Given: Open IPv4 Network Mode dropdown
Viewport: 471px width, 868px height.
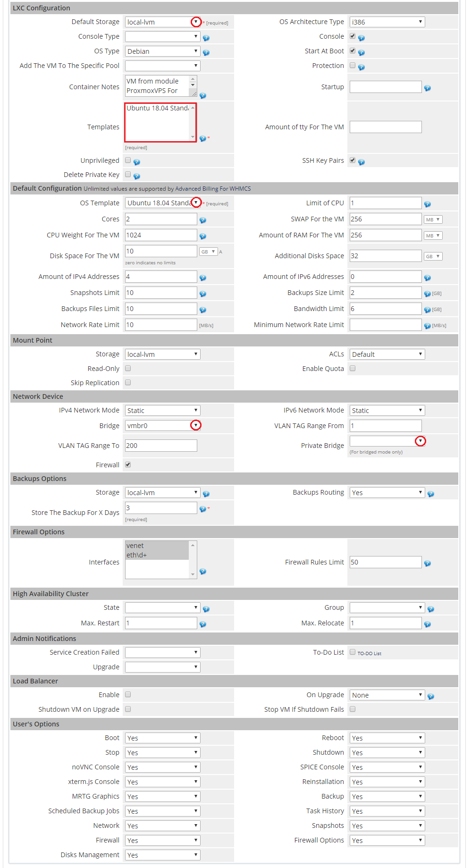Looking at the screenshot, I should (163, 410).
